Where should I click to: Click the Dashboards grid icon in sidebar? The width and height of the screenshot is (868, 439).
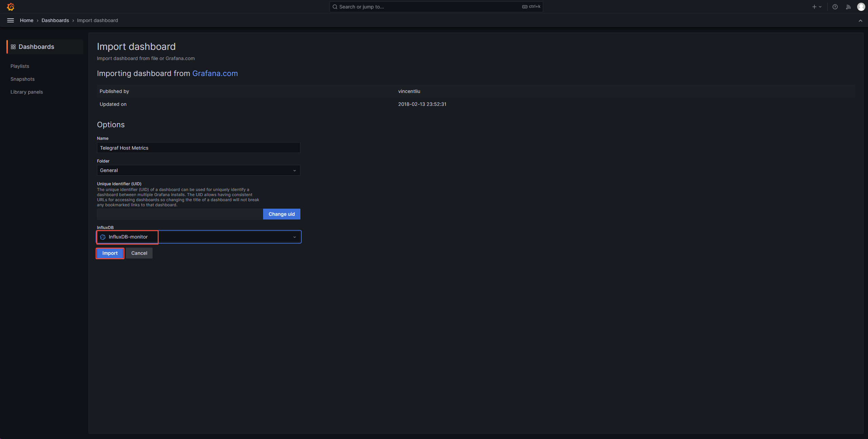pyautogui.click(x=13, y=47)
